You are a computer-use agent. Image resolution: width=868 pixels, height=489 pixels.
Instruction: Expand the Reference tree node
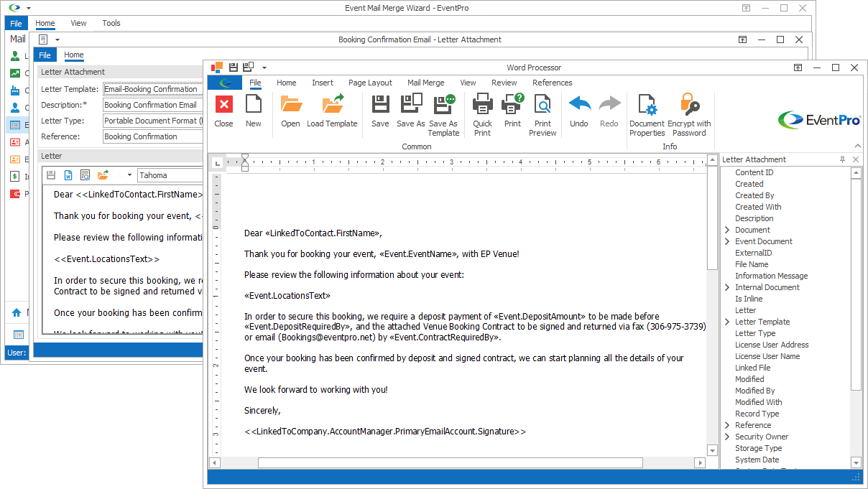coord(727,425)
